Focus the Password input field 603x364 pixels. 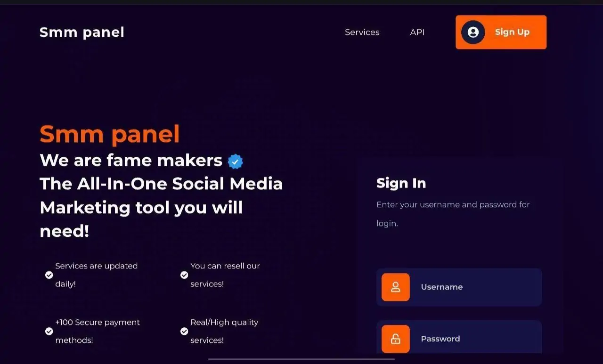(476, 339)
